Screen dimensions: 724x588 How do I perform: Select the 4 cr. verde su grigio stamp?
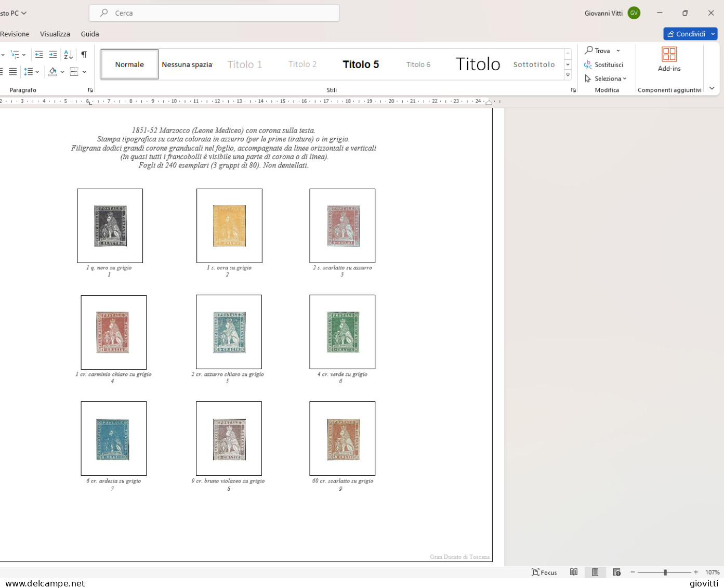[x=343, y=332]
